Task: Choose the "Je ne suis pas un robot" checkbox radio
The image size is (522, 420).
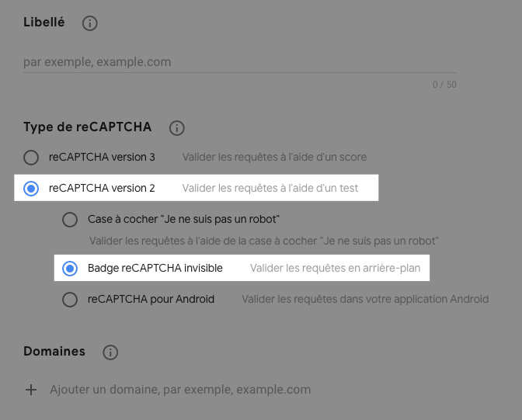Action: click(70, 220)
